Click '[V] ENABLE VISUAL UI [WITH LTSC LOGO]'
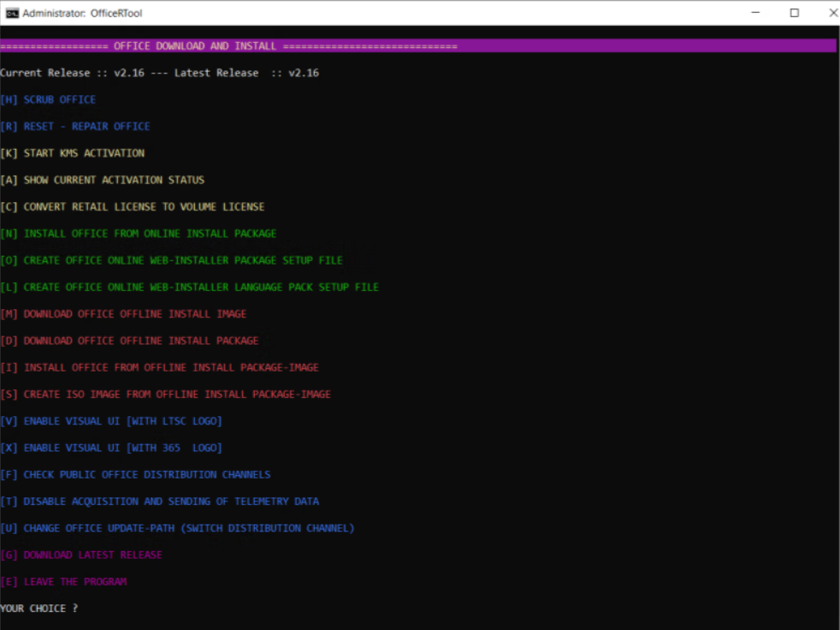The height and width of the screenshot is (630, 840). pyautogui.click(x=111, y=421)
